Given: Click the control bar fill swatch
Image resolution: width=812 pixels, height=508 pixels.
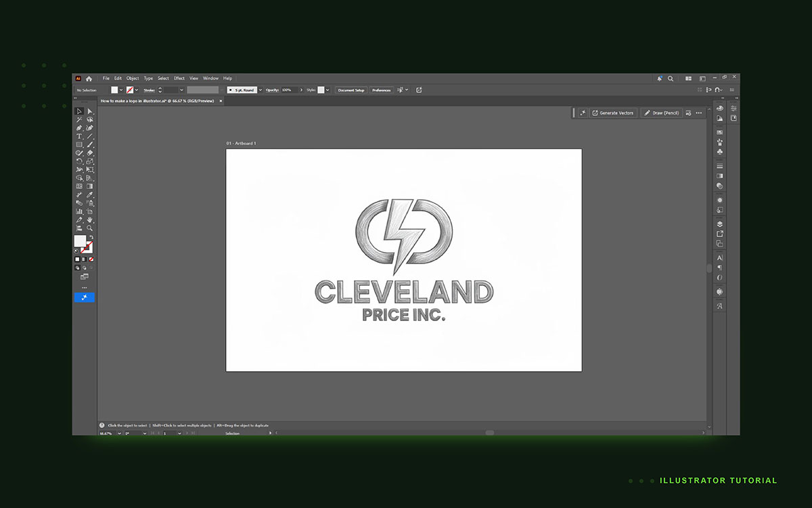Looking at the screenshot, I should tap(114, 90).
